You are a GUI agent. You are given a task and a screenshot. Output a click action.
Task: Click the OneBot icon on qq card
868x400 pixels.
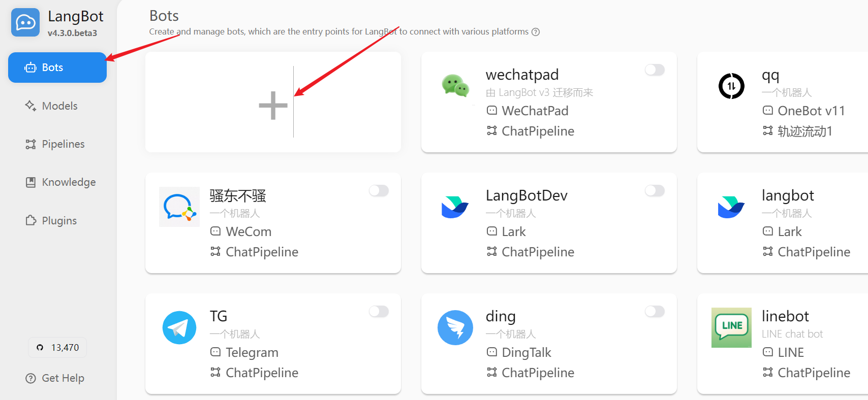click(x=731, y=86)
